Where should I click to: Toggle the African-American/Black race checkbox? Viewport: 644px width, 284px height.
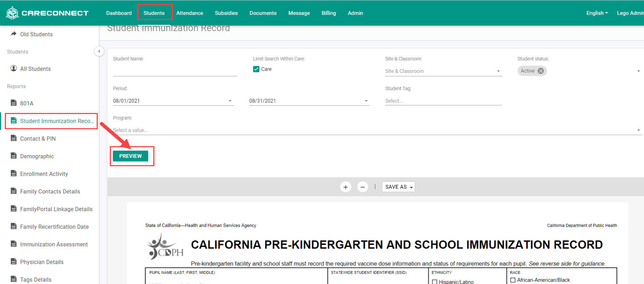click(513, 280)
